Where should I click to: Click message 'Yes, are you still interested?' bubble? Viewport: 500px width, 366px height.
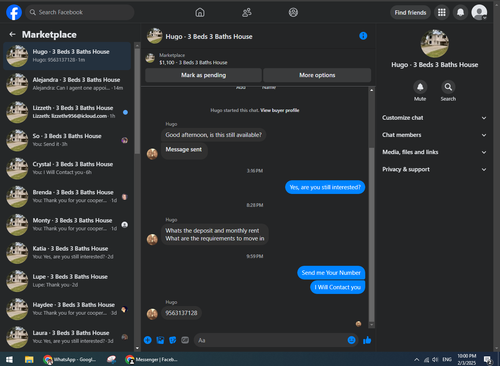point(325,187)
